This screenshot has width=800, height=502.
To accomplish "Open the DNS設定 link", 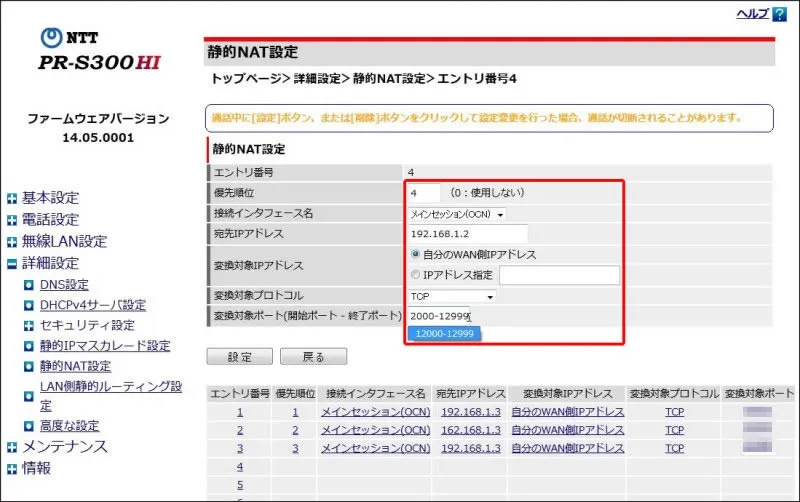I will 64,285.
